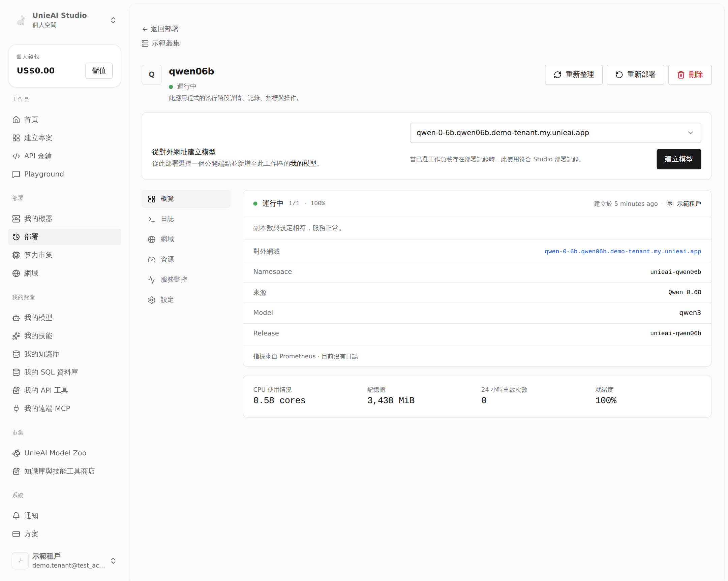Click the unieai-qwen06b Namespace value

coord(675,272)
